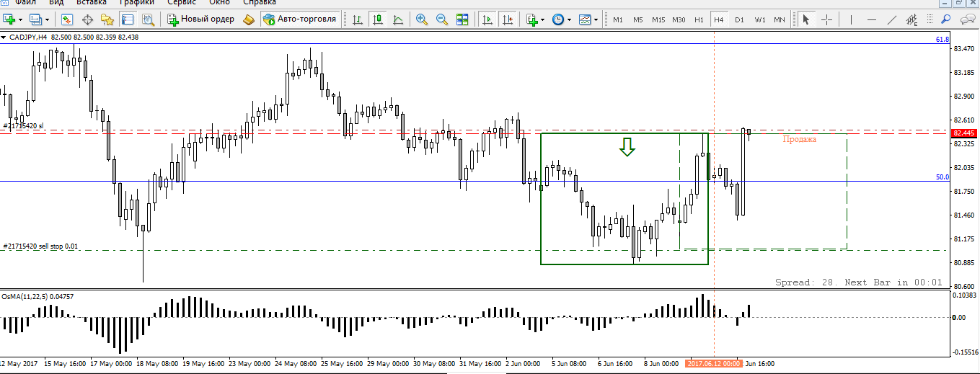Viewport: 980px width, 374px height.
Task: Select the H4 timeframe
Action: coord(719,19)
